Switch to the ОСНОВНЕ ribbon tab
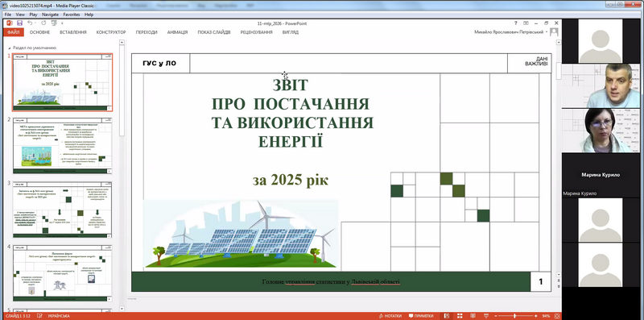Image resolution: width=644 pixels, height=320 pixels. pos(39,32)
